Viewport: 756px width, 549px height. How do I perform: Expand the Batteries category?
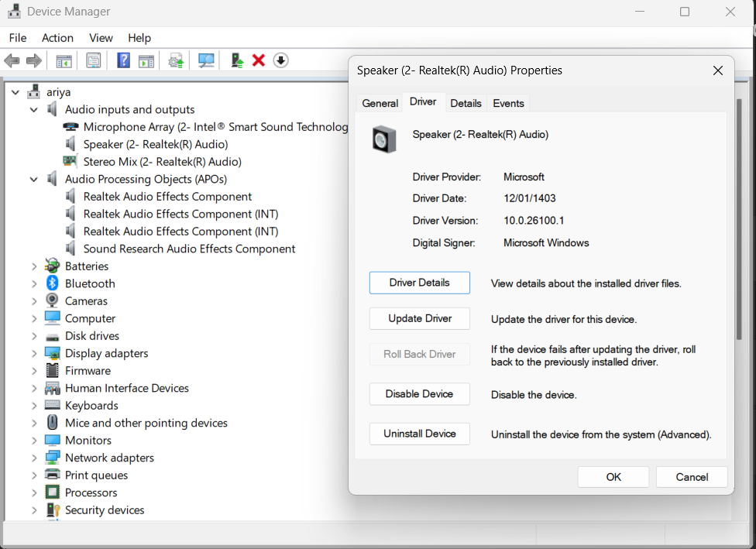[34, 266]
